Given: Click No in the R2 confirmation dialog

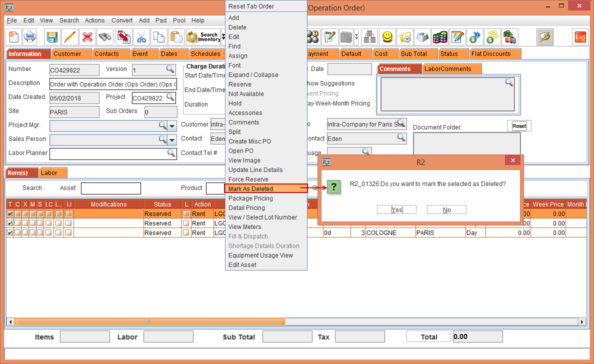Looking at the screenshot, I should (x=446, y=210).
